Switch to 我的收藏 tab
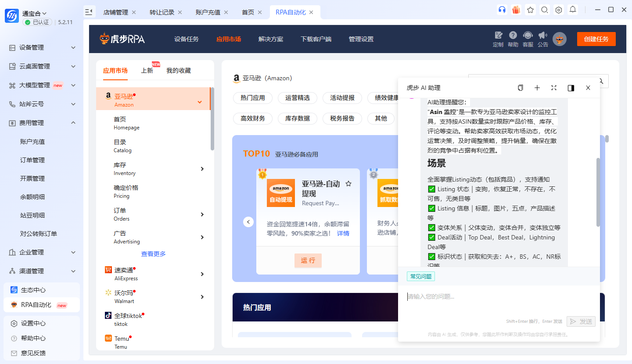The width and height of the screenshot is (632, 364). (x=179, y=71)
